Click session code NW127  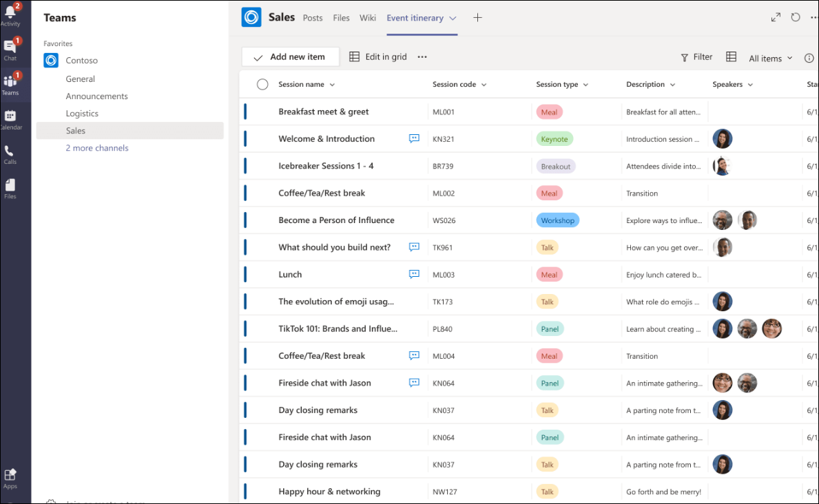(x=444, y=492)
